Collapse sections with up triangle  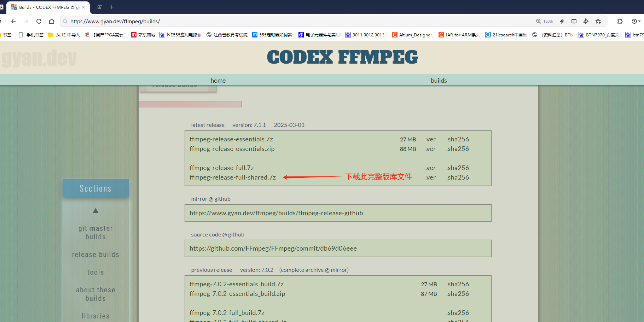pyautogui.click(x=95, y=211)
